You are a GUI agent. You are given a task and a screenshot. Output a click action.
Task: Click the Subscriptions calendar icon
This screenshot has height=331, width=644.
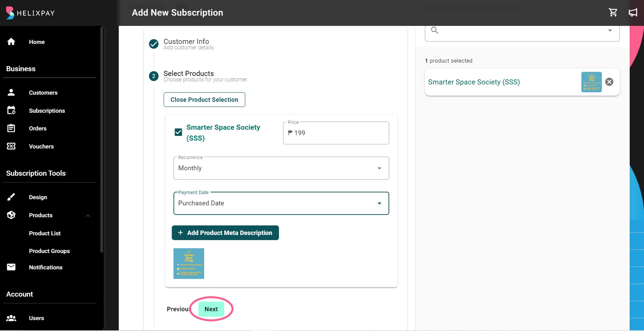[x=11, y=111]
